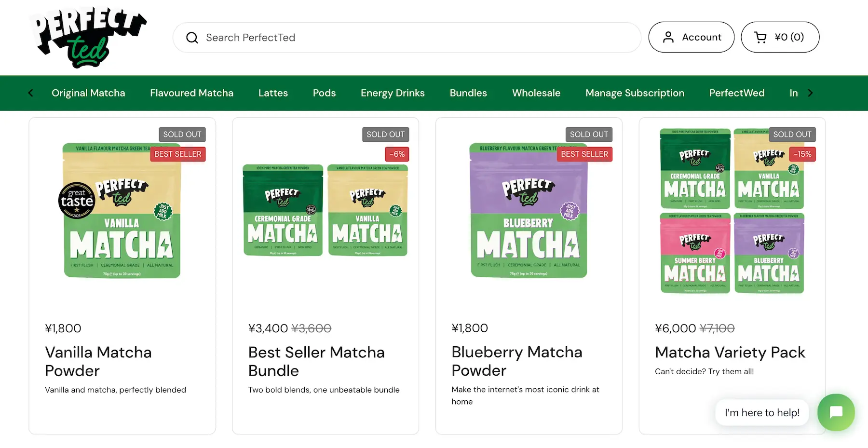
Task: Click the struck-through ¥3,600 price
Action: (312, 328)
